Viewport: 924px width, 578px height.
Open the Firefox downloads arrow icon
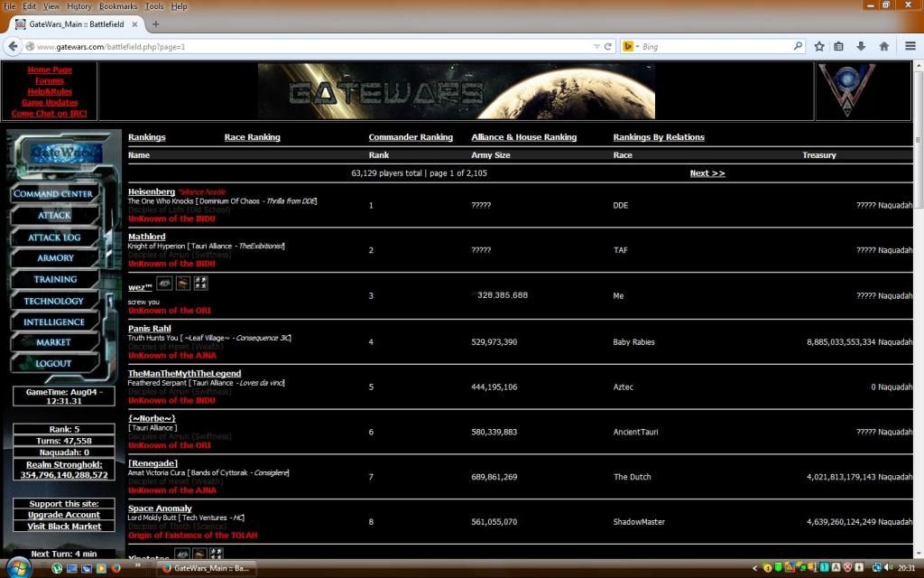(861, 46)
